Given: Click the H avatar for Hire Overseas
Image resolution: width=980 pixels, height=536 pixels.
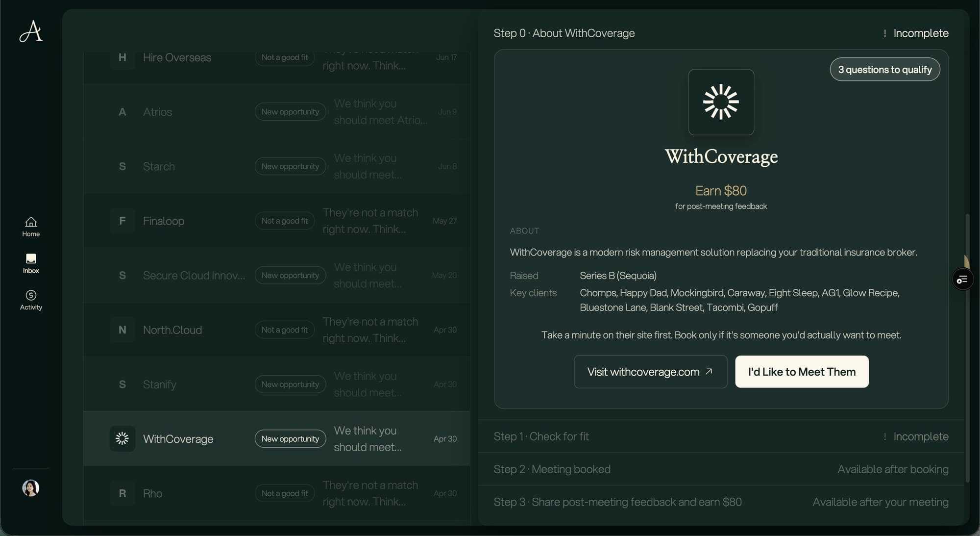Looking at the screenshot, I should (122, 57).
